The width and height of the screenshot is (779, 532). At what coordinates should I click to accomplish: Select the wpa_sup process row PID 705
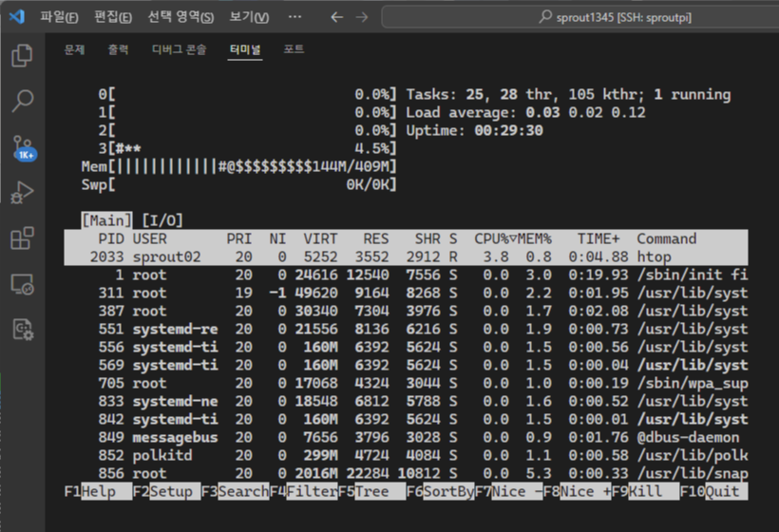[x=406, y=383]
